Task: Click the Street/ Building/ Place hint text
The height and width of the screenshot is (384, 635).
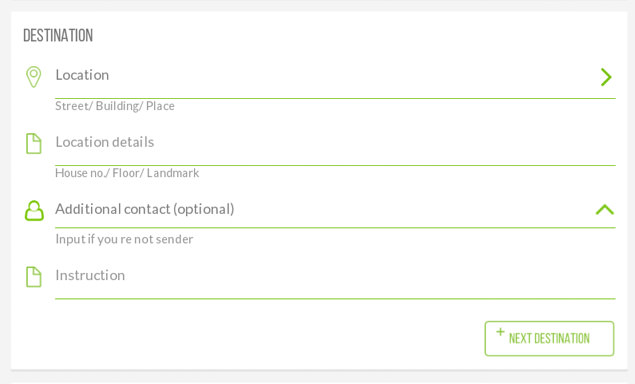Action: [x=115, y=106]
